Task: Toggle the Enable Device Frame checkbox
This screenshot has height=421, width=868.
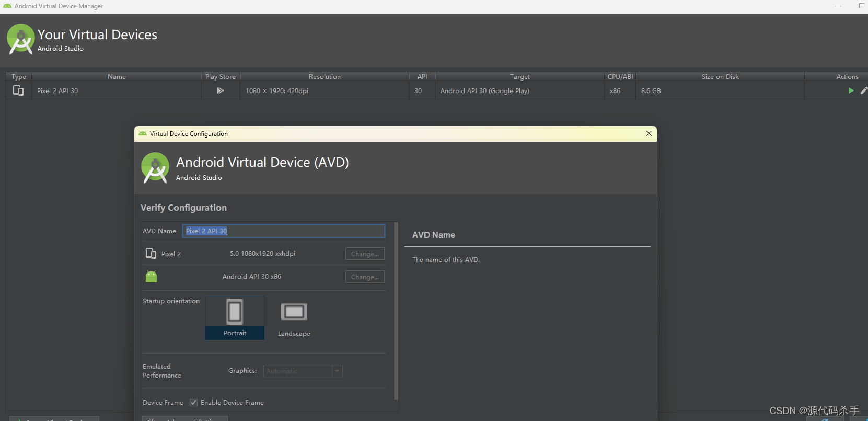Action: [194, 402]
